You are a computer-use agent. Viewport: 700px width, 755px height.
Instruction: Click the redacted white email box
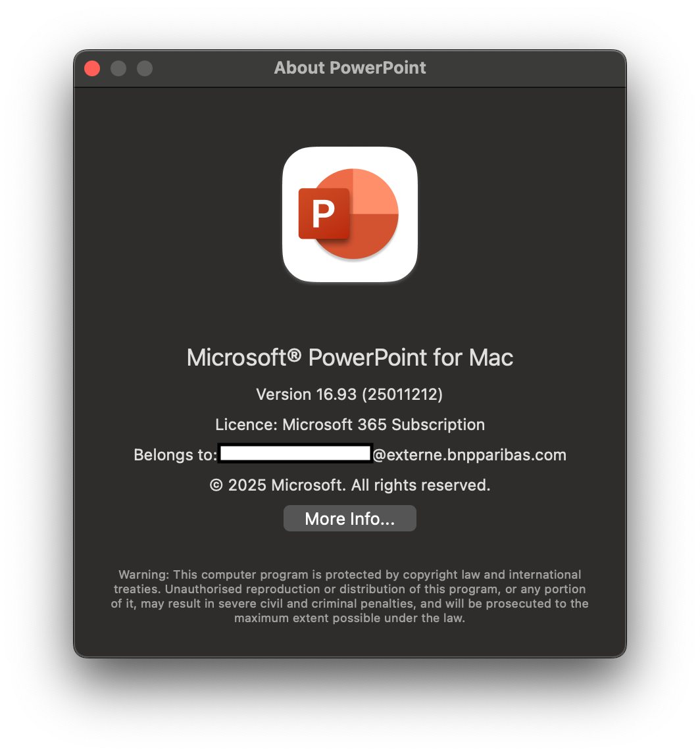click(295, 454)
